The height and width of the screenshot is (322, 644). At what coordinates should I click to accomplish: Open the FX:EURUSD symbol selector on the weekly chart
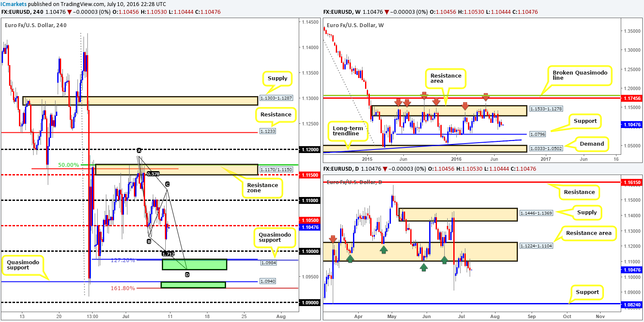point(337,12)
